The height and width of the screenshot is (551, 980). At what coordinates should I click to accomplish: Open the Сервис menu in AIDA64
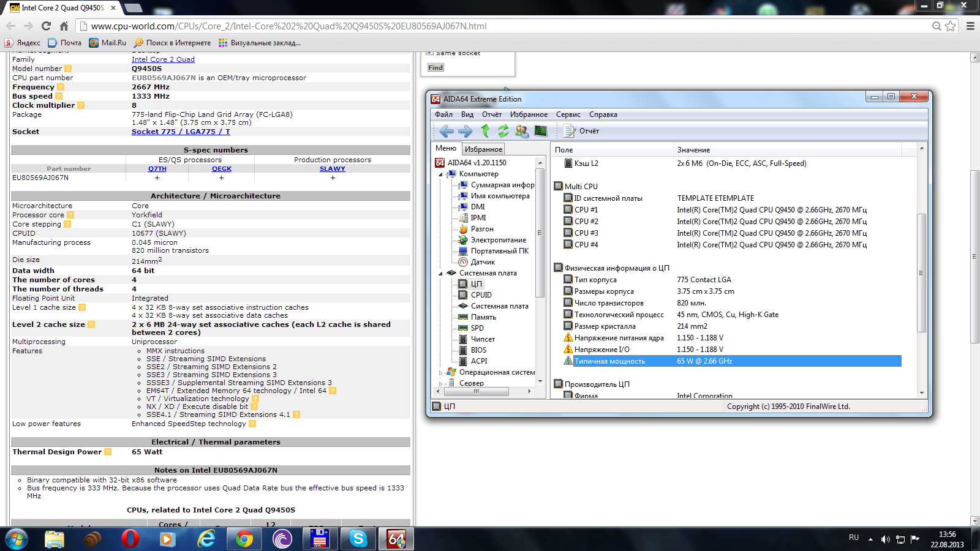tap(568, 114)
